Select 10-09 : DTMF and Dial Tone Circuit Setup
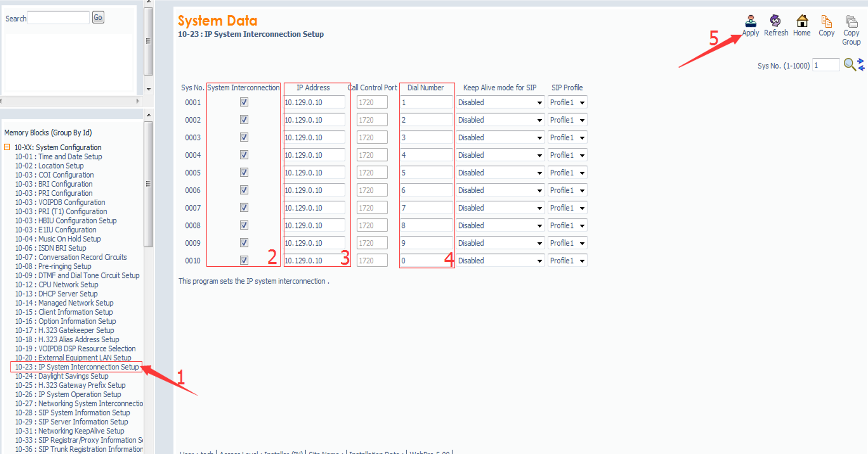The height and width of the screenshot is (454, 868). pos(77,275)
